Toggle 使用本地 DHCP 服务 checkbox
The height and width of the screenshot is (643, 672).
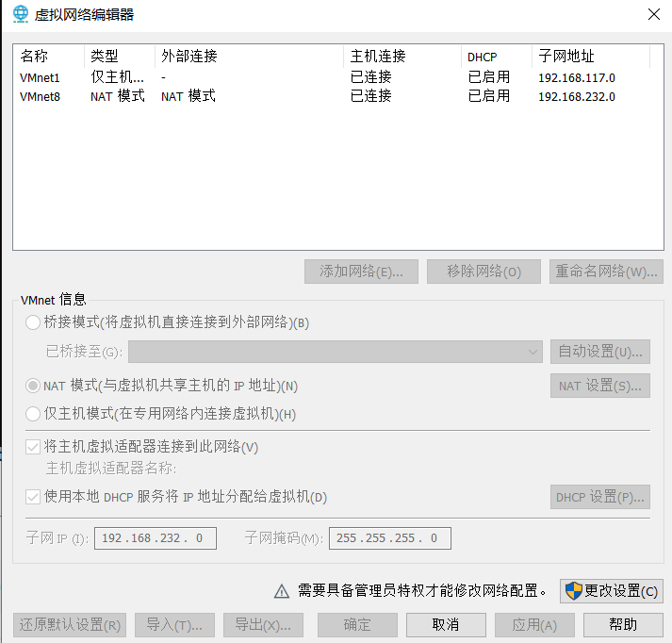(33, 497)
